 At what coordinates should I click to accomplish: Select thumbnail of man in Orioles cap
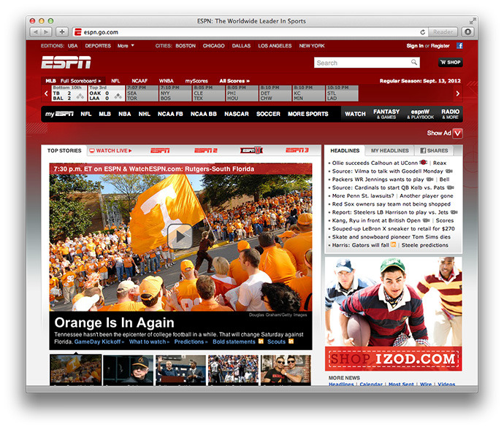coord(129,370)
